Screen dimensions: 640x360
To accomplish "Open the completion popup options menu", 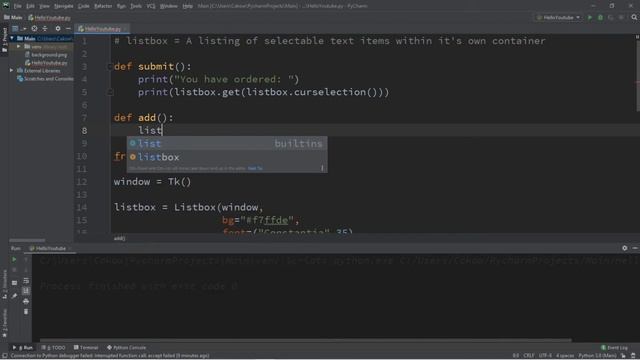I will (322, 168).
